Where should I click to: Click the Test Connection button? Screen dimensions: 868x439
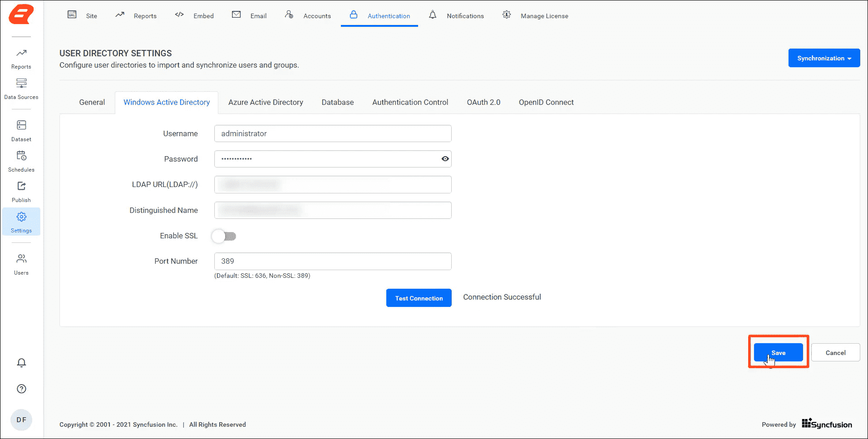419,298
